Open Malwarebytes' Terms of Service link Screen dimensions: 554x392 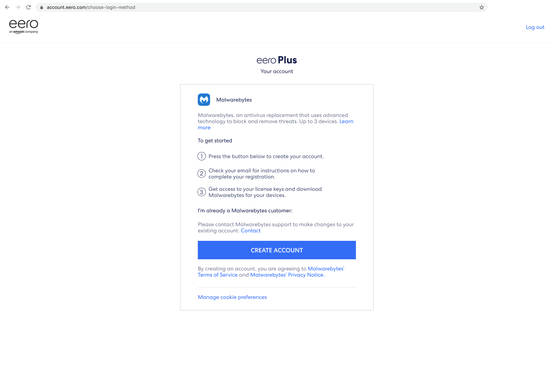271,272
